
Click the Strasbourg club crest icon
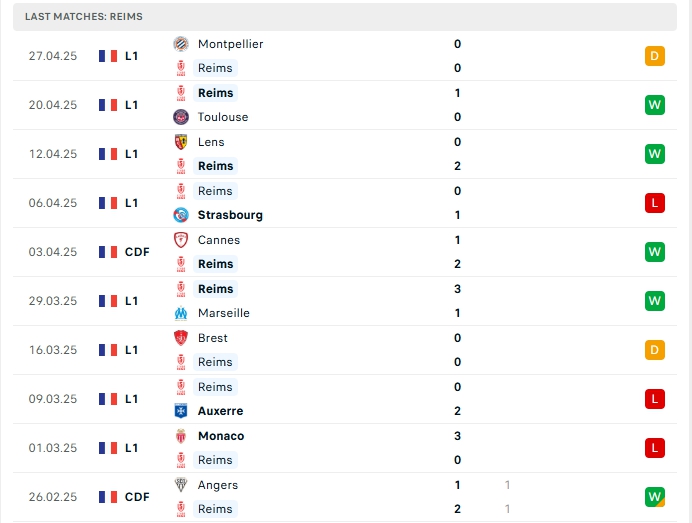tap(181, 215)
